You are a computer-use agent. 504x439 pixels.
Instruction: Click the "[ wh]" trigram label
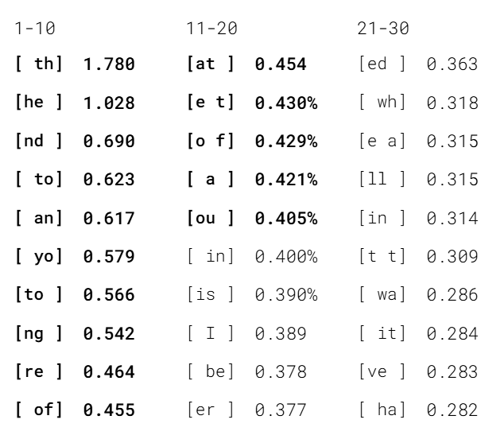click(382, 103)
